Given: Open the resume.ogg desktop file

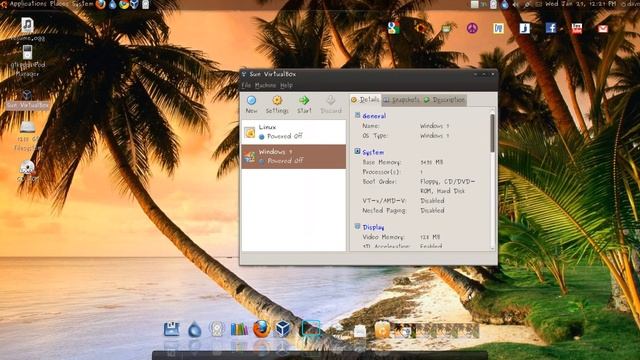Looking at the screenshot, I should click(28, 29).
